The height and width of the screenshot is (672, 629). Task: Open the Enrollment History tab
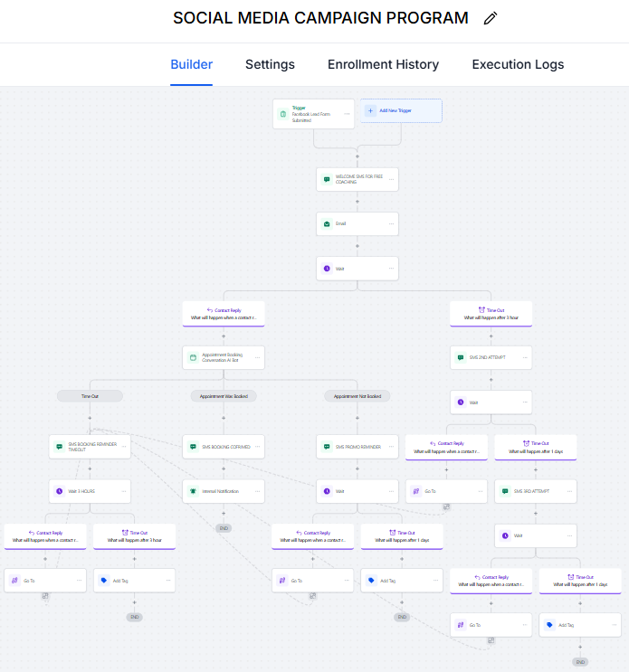[x=383, y=64]
